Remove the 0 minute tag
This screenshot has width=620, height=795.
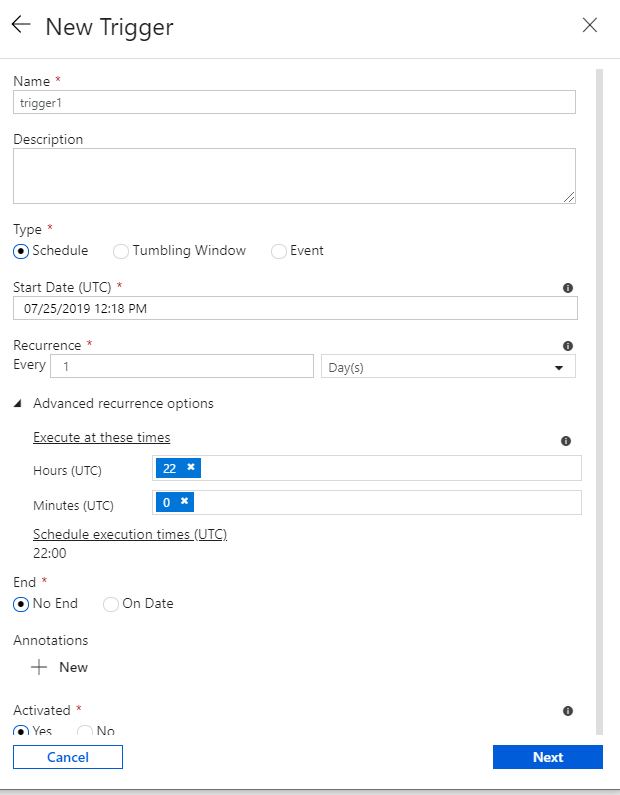184,501
